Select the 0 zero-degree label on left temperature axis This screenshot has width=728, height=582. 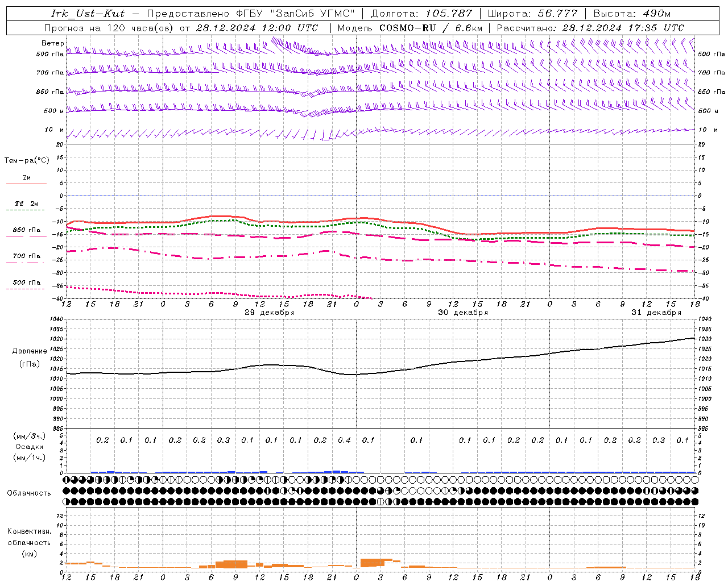[x=61, y=196]
